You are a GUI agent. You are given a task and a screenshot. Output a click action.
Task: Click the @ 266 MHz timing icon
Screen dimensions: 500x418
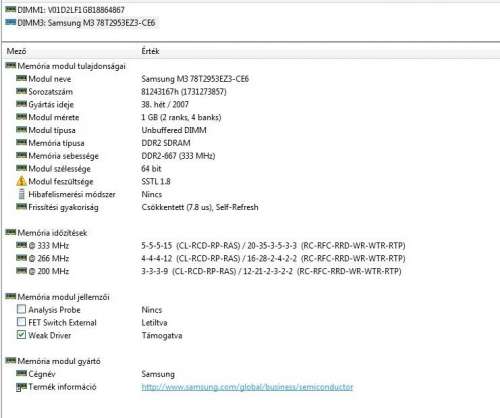click(21, 258)
